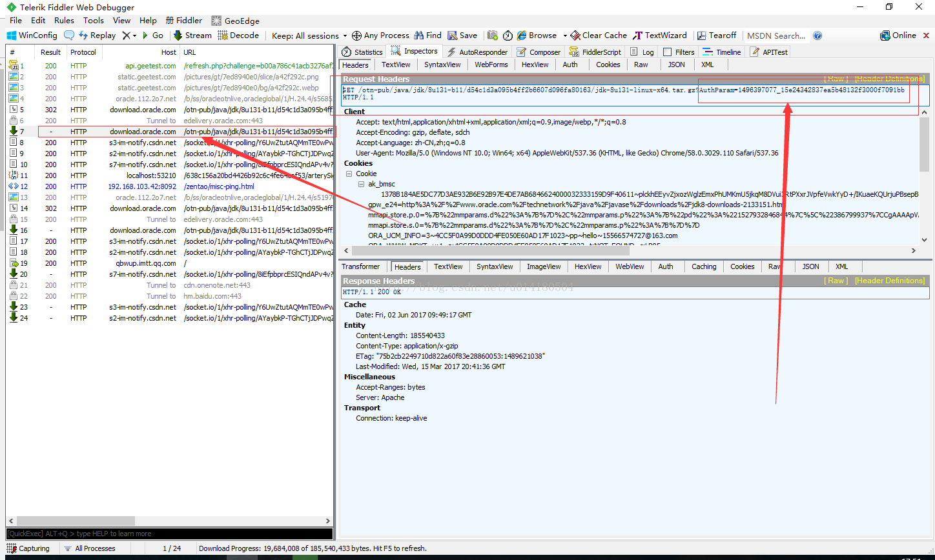935x560 pixels.
Task: Click the MSDN Search field
Action: pos(776,35)
